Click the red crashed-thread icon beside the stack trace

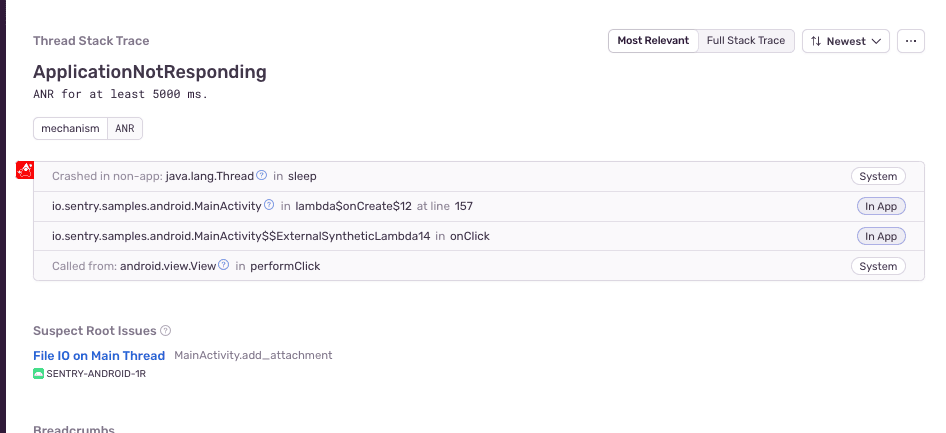coord(26,170)
